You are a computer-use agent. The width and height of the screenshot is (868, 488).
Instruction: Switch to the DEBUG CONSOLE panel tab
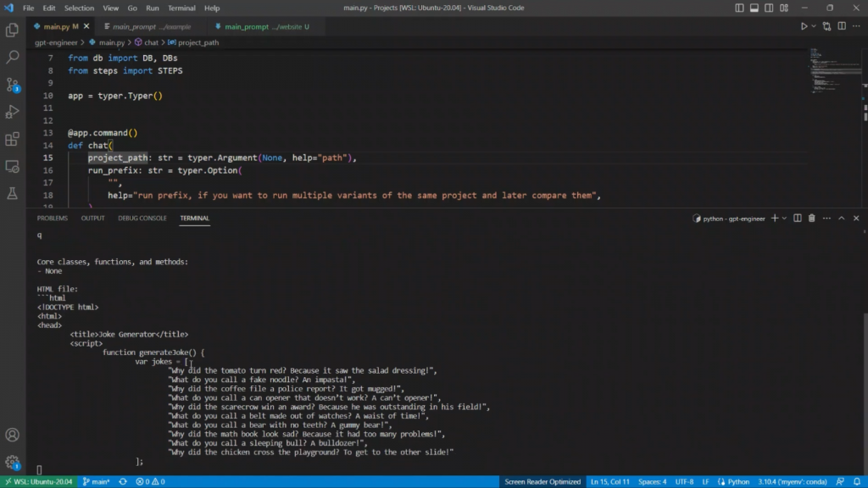tap(142, 219)
